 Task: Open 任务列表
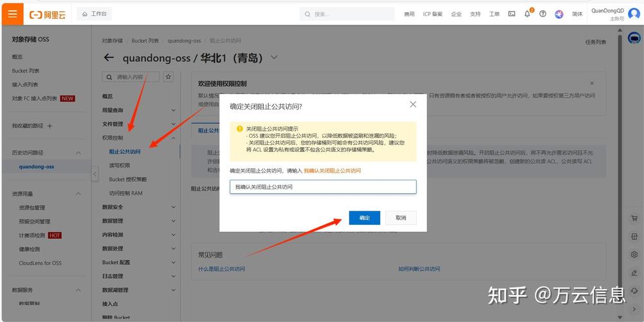pyautogui.click(x=596, y=42)
